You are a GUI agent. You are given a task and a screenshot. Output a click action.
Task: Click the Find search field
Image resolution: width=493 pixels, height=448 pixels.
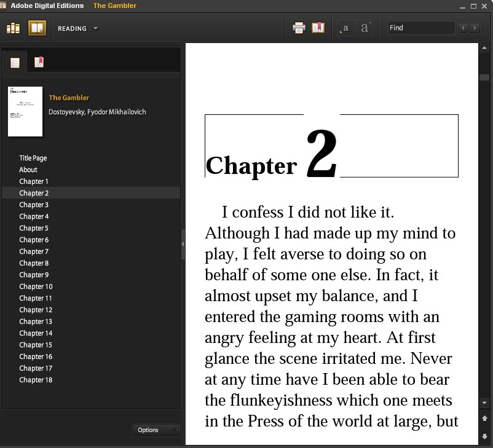click(421, 28)
